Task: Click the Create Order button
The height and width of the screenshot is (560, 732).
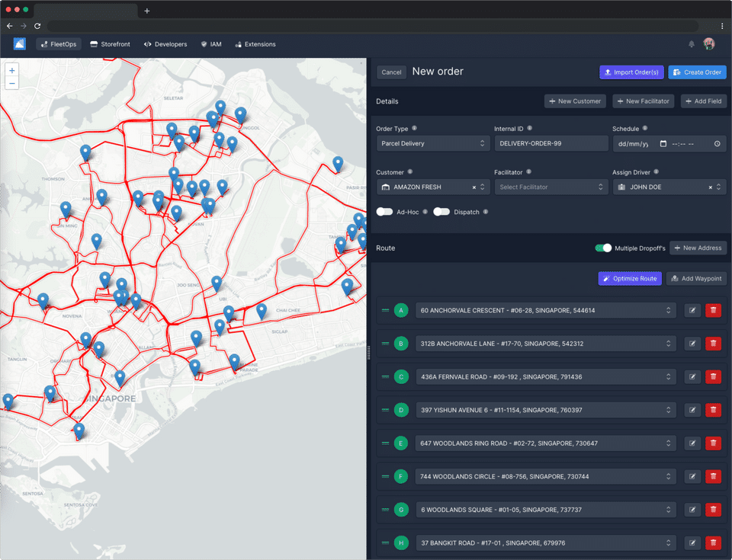Action: tap(697, 72)
